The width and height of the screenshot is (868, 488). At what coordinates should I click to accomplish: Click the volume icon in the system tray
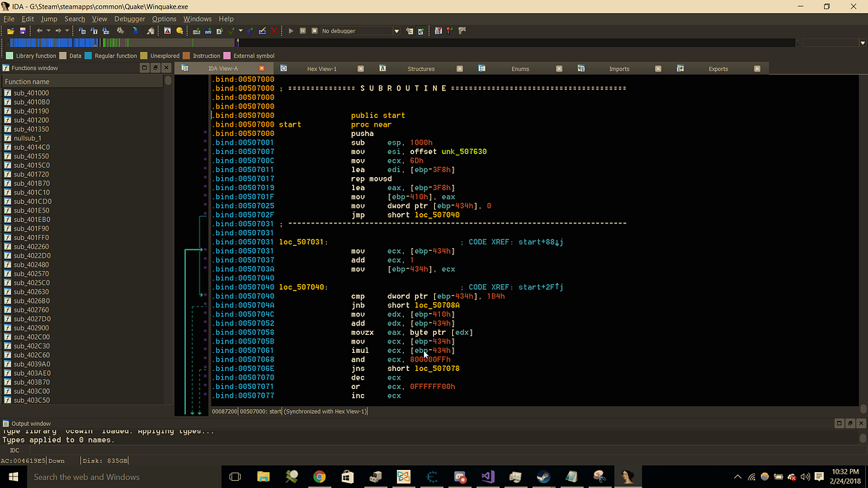804,477
